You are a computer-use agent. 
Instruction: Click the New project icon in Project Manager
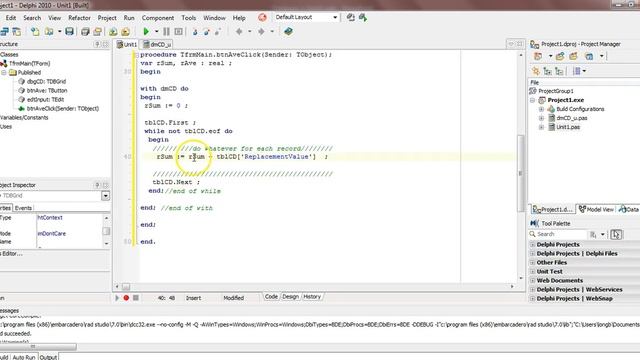coord(560,56)
